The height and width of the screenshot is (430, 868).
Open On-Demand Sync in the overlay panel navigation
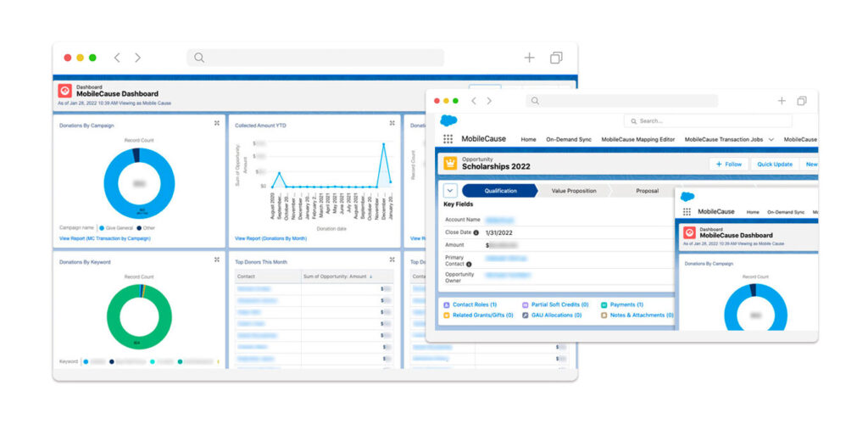click(786, 212)
